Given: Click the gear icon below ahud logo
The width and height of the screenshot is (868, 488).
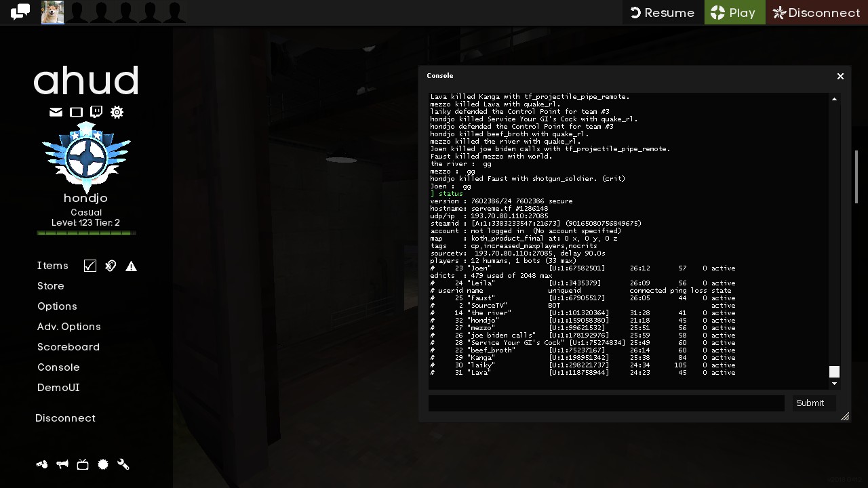Looking at the screenshot, I should (x=117, y=112).
